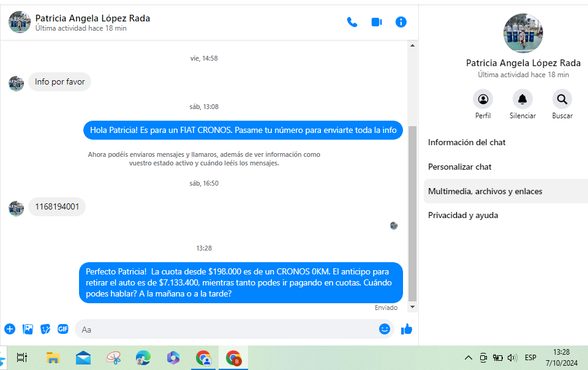Mute the conversation with Silenciar bell
This screenshot has height=370, width=588.
(522, 99)
